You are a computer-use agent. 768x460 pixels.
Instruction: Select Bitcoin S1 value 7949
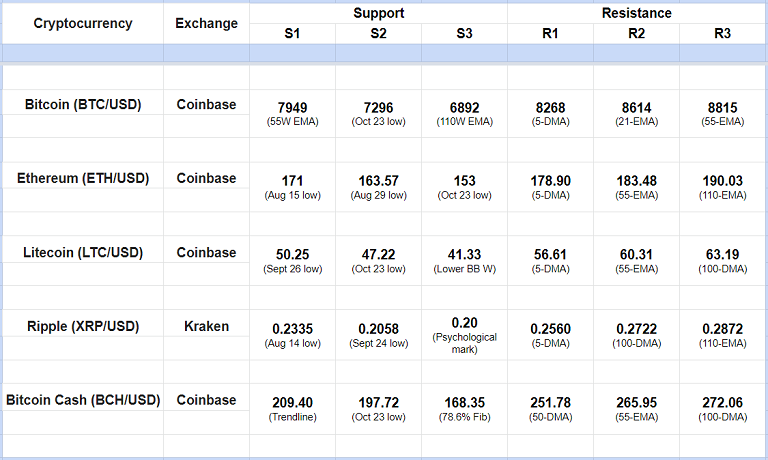[x=292, y=104]
